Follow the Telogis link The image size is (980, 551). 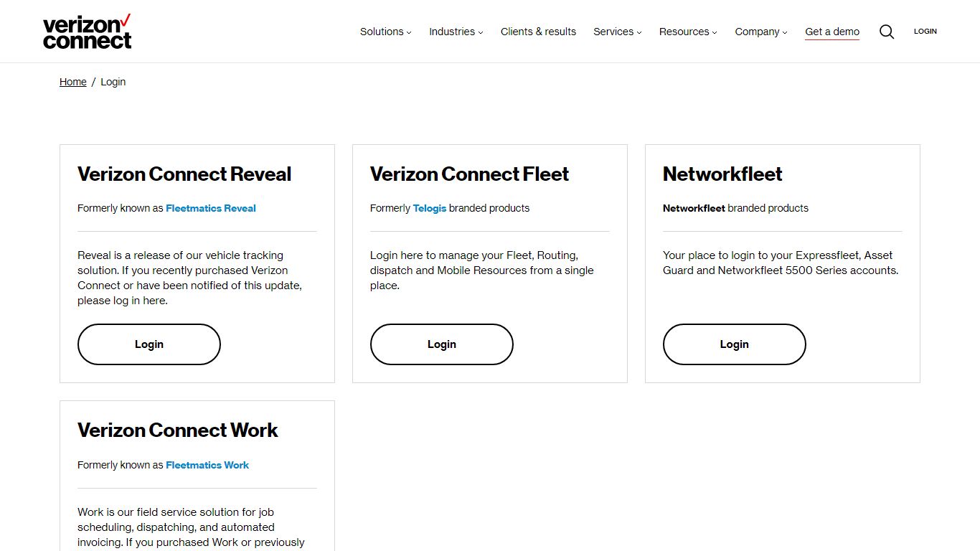coord(430,208)
